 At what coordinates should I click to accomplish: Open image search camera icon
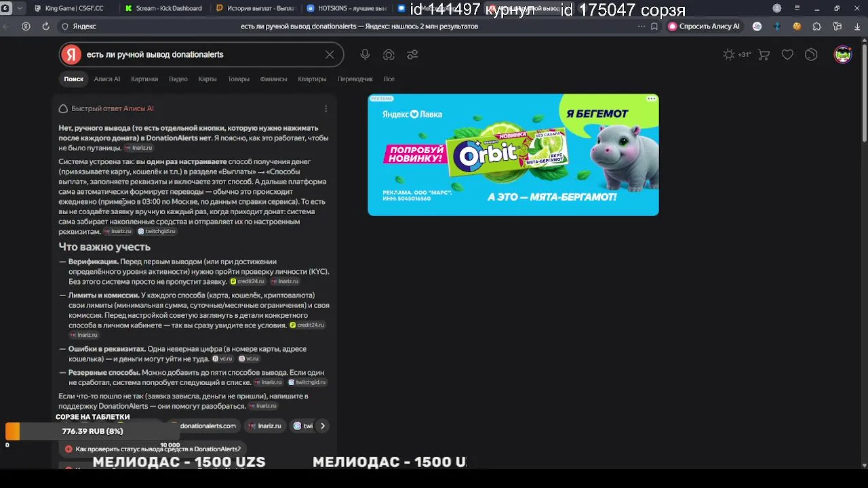[389, 55]
